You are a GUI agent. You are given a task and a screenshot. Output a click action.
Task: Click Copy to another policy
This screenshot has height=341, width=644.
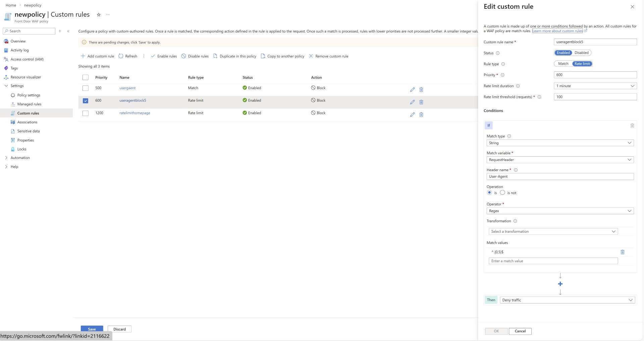coord(282,56)
